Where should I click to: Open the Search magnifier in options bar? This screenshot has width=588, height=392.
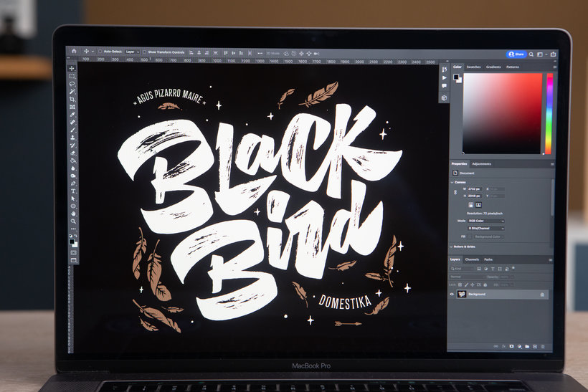click(531, 54)
